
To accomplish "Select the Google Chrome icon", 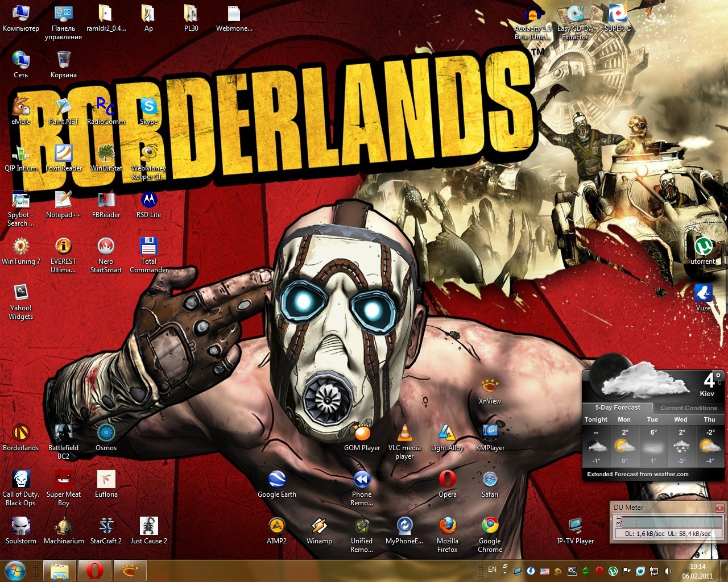I will [490, 534].
